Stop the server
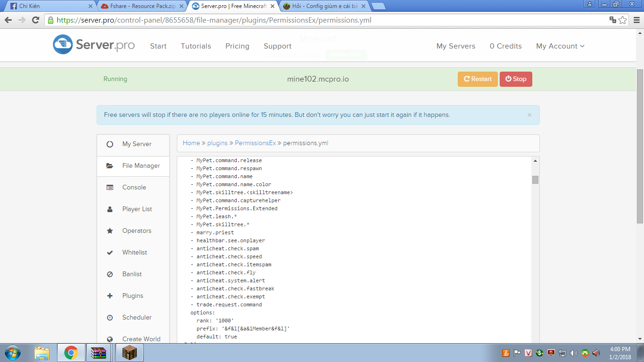 coord(516,79)
